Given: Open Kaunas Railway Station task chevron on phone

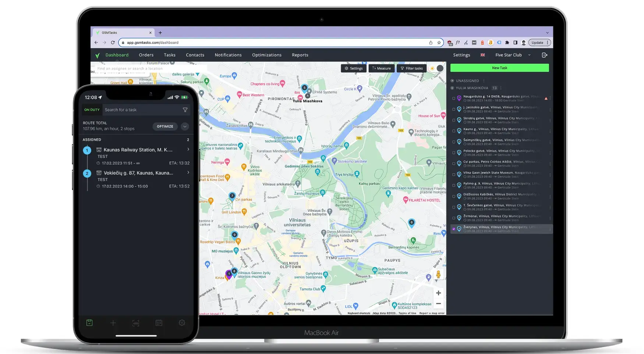Looking at the screenshot, I should 188,150.
